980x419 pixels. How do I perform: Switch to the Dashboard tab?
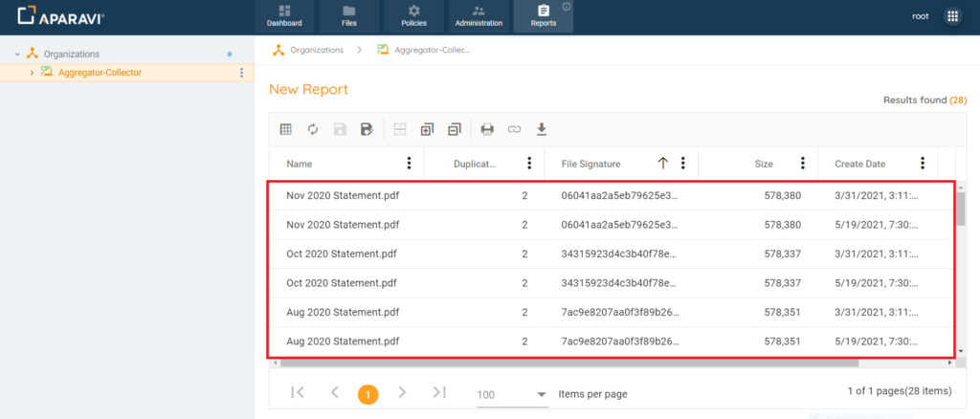(x=284, y=16)
